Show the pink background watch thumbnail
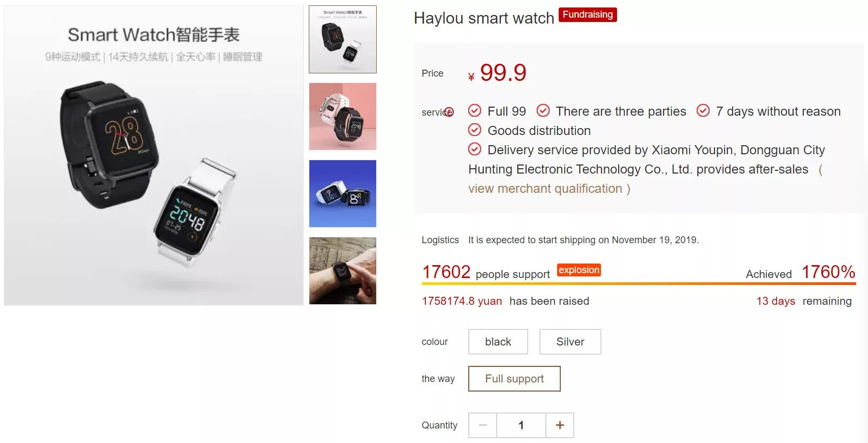 [342, 116]
